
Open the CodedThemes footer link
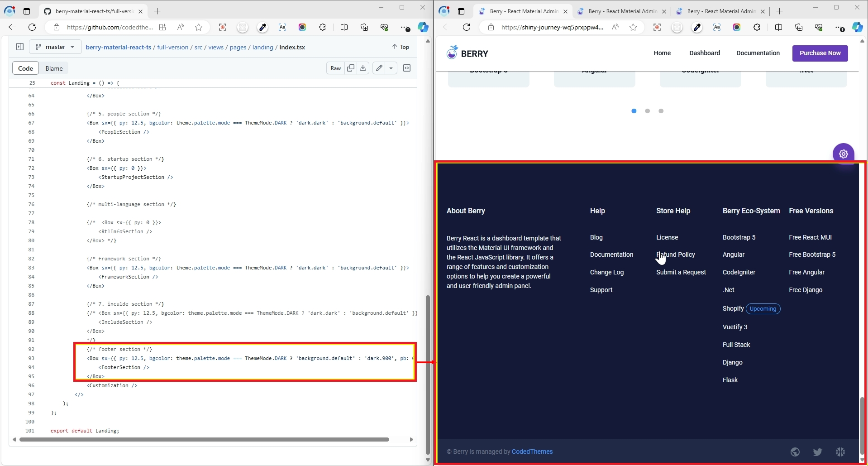tap(532, 452)
